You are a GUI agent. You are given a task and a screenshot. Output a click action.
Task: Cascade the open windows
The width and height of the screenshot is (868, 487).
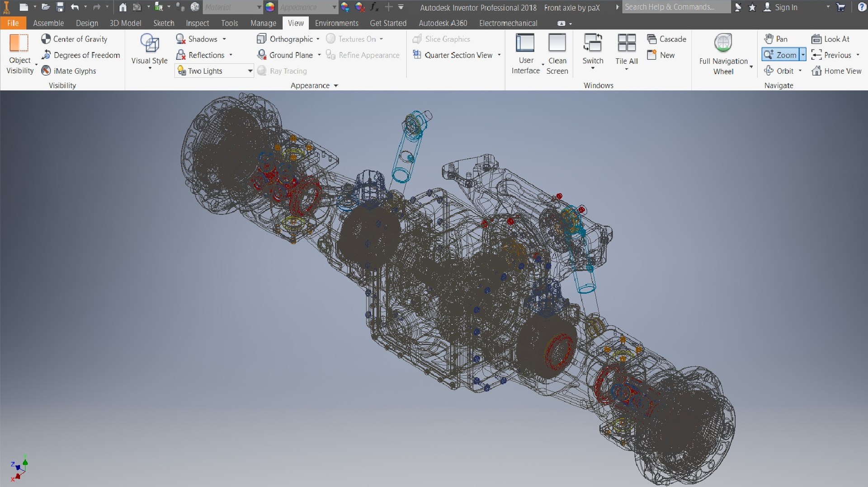[667, 39]
